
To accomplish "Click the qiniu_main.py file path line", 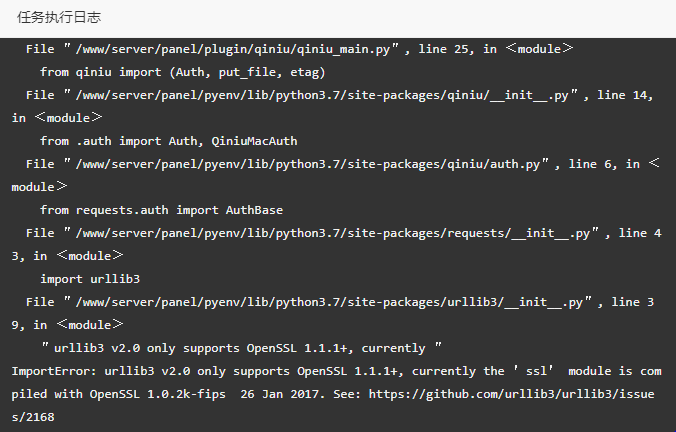I will pyautogui.click(x=233, y=49).
